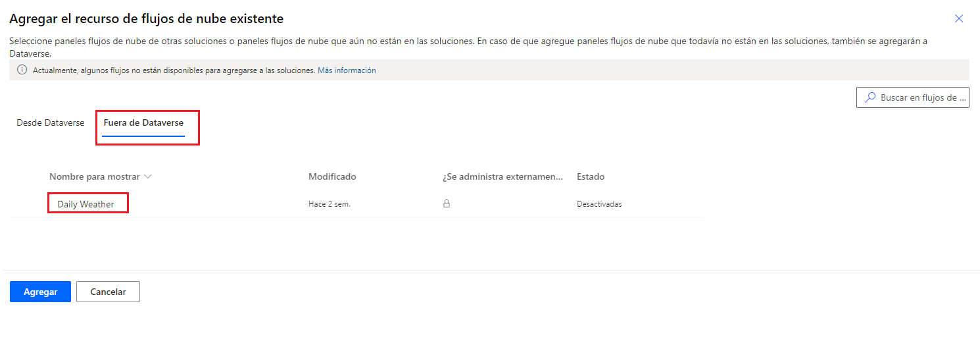Click the search magnifier icon
Screen dimensions: 980x343
click(x=870, y=97)
